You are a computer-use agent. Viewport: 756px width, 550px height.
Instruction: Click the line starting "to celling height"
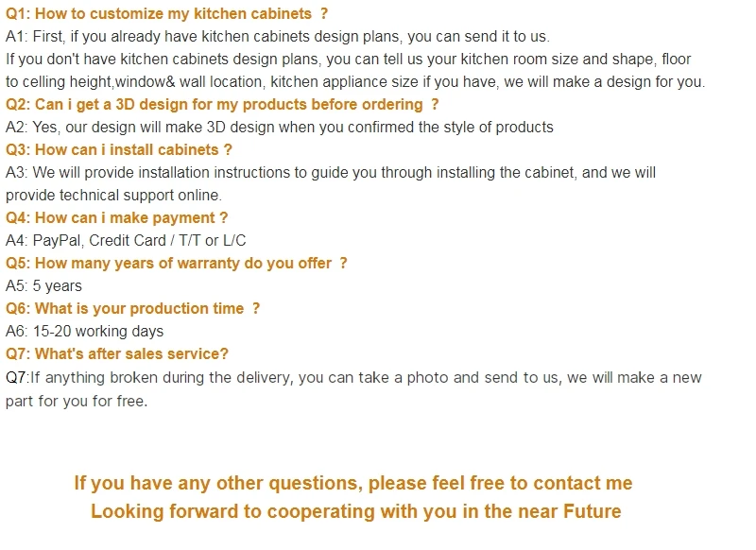[354, 82]
